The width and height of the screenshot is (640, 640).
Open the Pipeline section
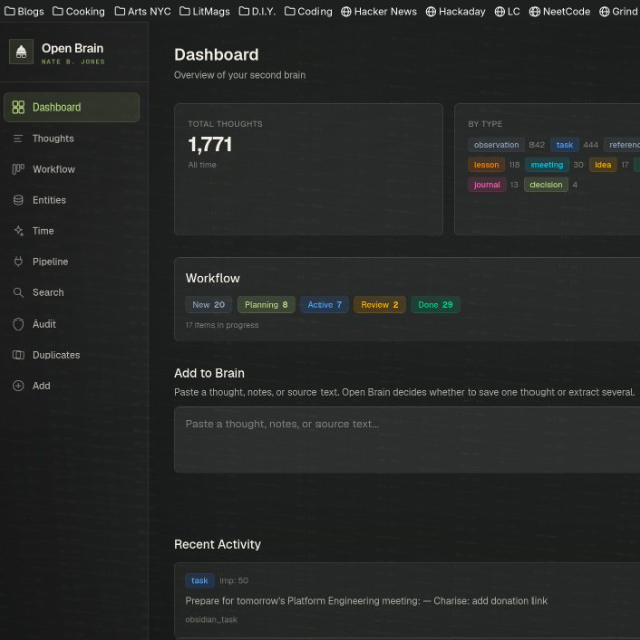click(x=72, y=262)
